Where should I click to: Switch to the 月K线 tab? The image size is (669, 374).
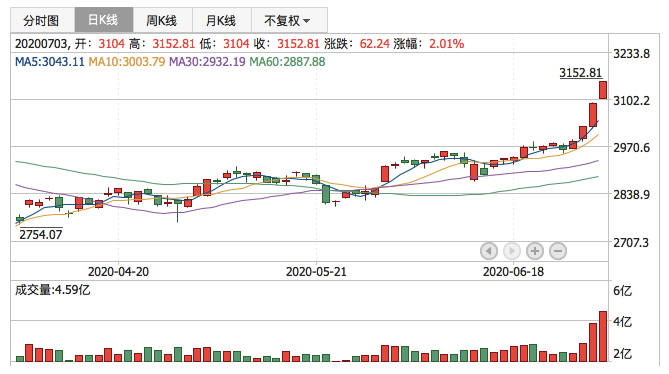pyautogui.click(x=221, y=20)
